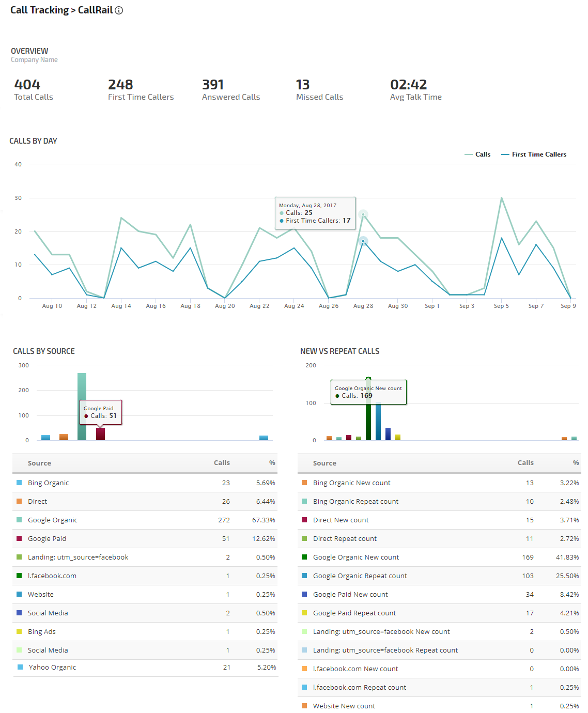Toggle the Calls series in chart legend
588x713 pixels.
[x=477, y=154]
